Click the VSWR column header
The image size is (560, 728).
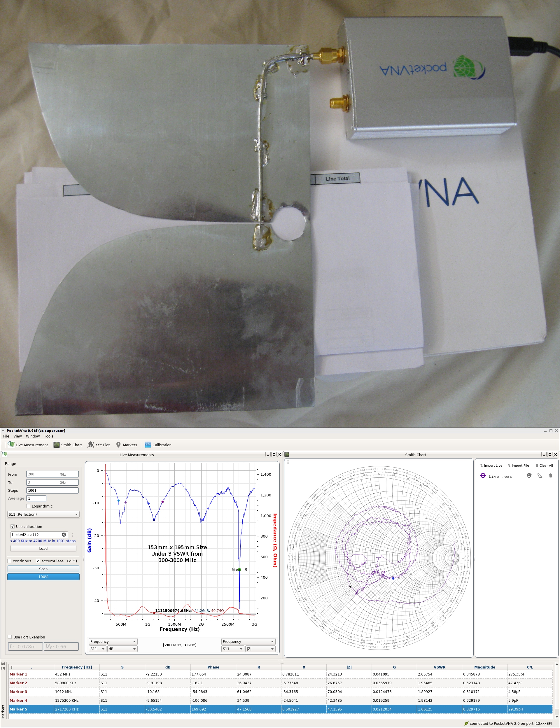click(x=439, y=667)
